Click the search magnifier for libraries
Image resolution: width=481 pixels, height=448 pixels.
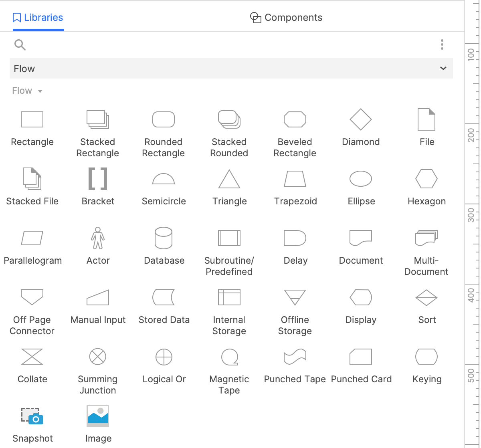click(x=20, y=45)
